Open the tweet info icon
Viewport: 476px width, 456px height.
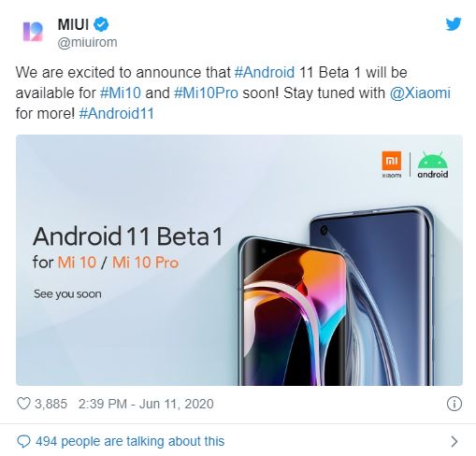click(x=454, y=404)
